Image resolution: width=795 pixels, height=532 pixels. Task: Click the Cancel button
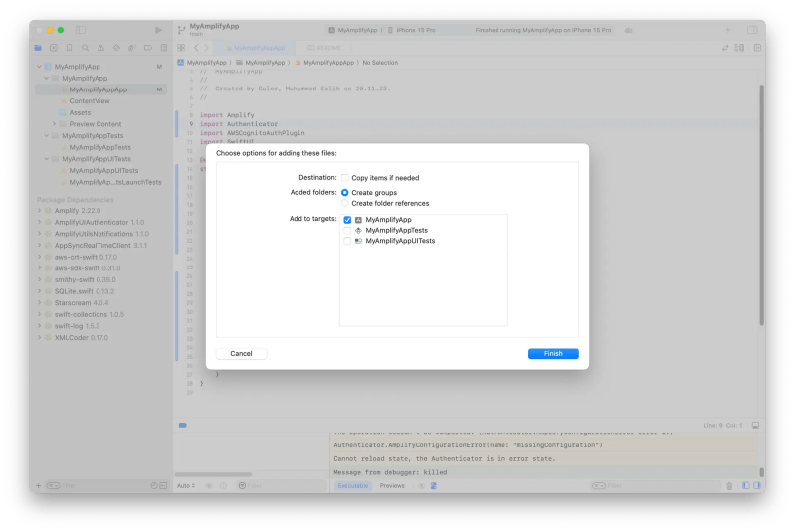[241, 354]
